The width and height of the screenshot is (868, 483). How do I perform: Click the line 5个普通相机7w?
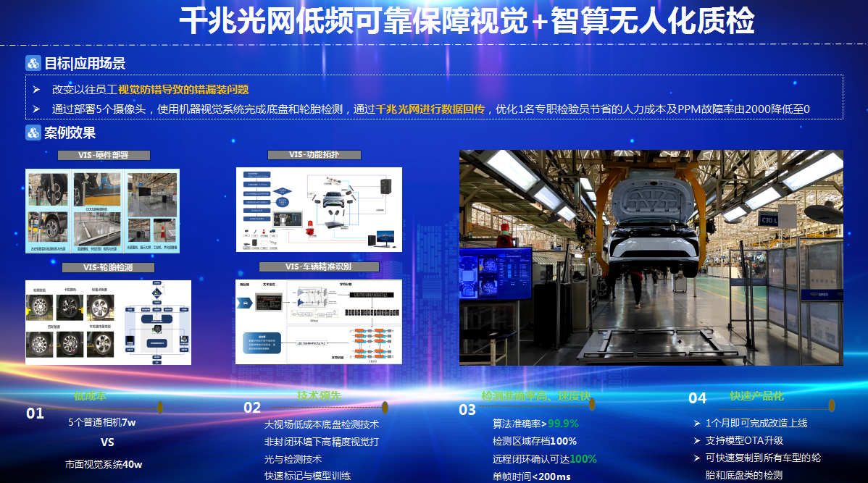tap(102, 422)
